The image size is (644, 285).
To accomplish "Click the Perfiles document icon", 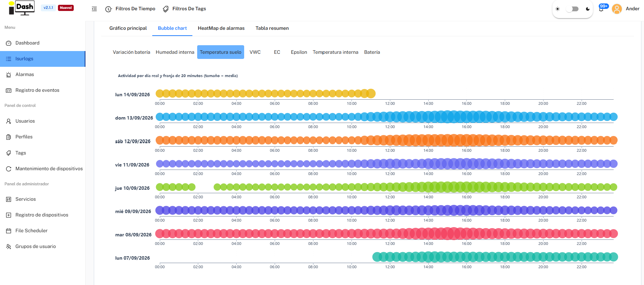I will [x=9, y=137].
